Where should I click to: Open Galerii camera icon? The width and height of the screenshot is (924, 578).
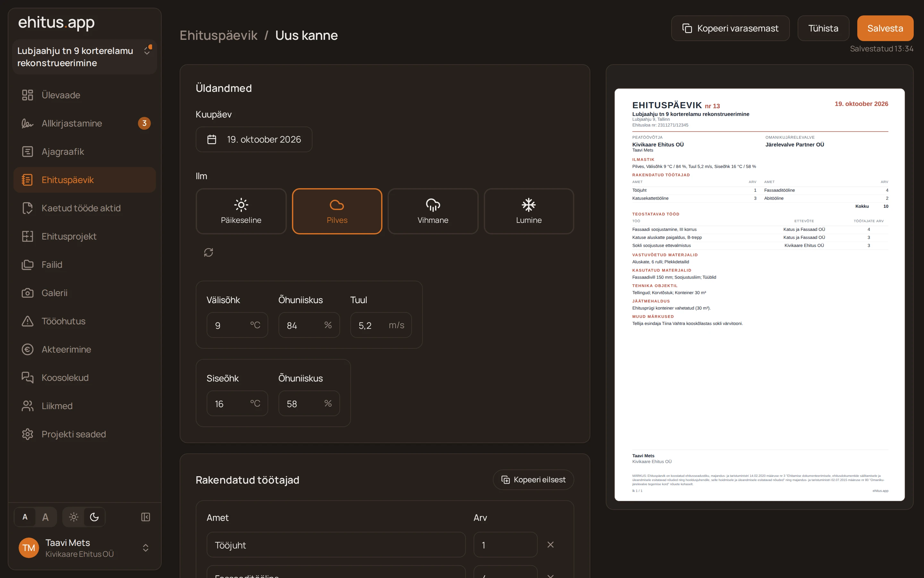click(28, 293)
